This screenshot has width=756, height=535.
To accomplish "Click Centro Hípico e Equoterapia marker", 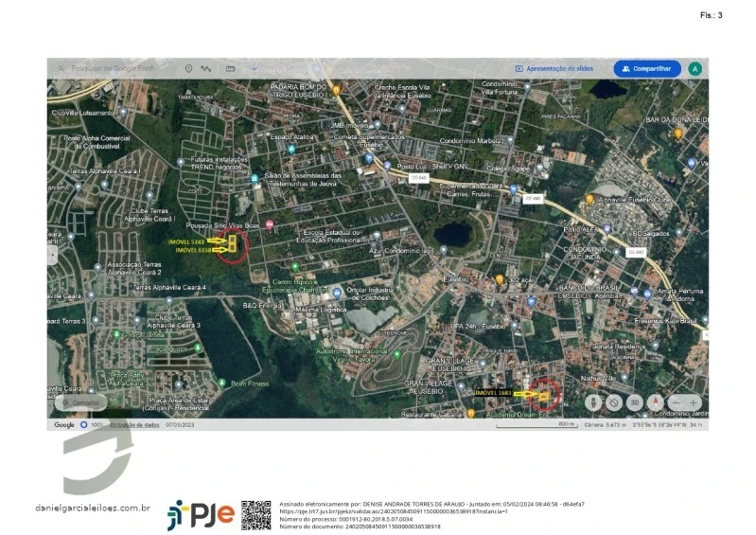I will point(295,266).
